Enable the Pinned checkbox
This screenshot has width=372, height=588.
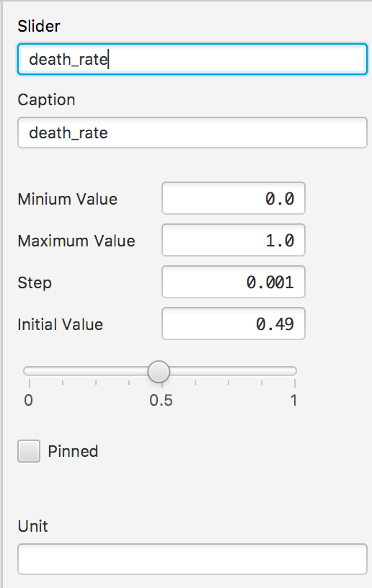pos(29,451)
